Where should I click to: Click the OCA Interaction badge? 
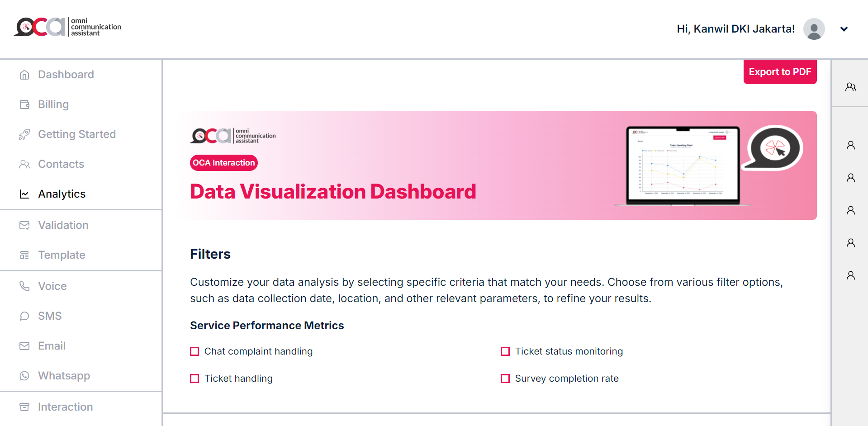(224, 163)
